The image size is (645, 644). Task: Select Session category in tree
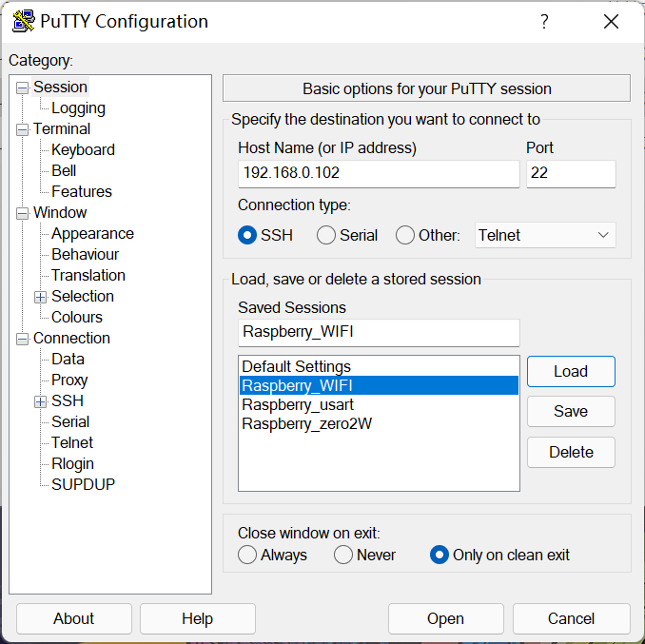click(x=61, y=88)
